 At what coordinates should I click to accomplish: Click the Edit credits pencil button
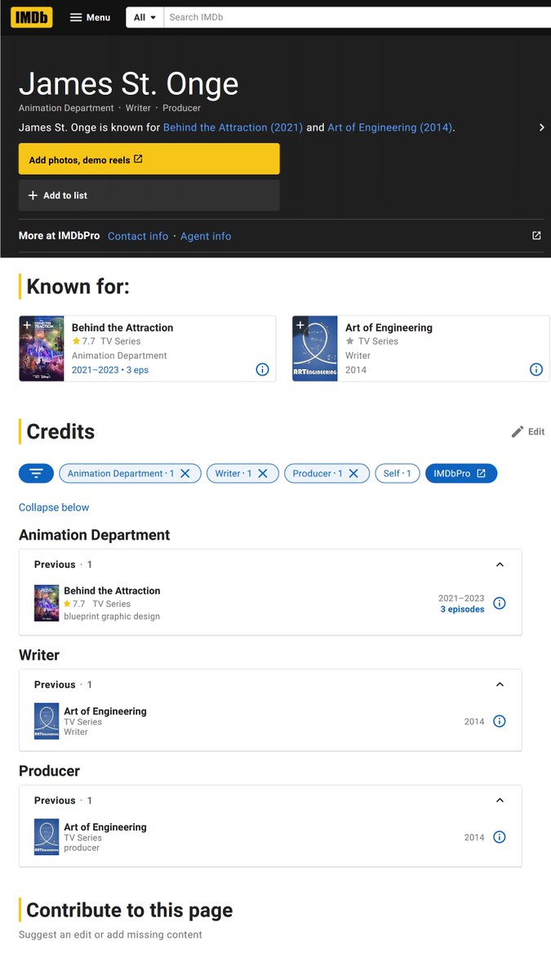(527, 431)
